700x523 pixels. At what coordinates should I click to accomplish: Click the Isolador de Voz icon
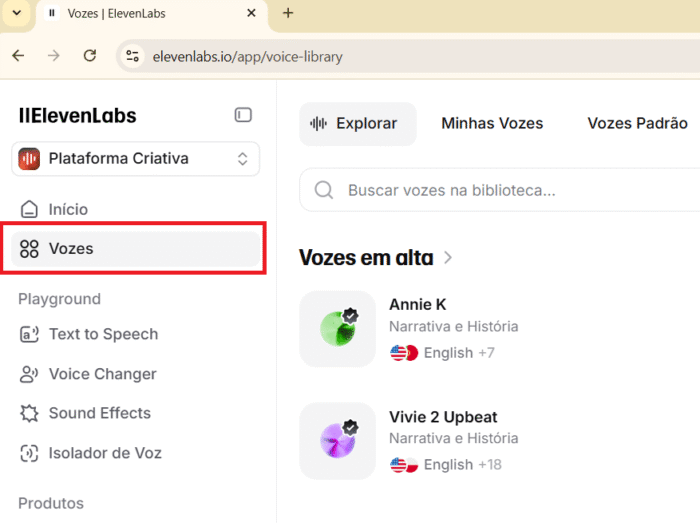(x=29, y=453)
